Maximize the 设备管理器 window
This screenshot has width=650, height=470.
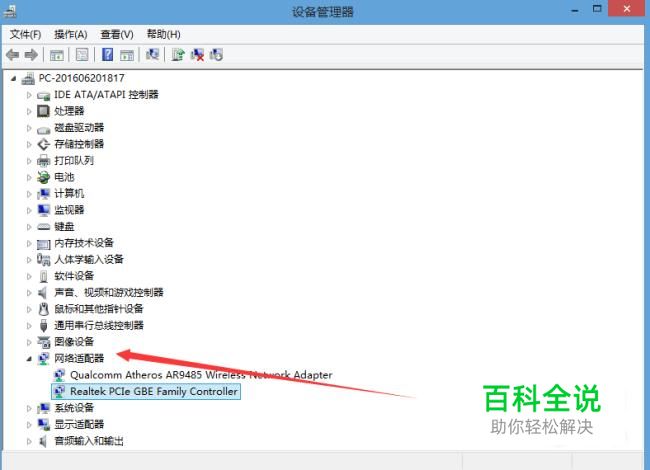pyautogui.click(x=597, y=9)
